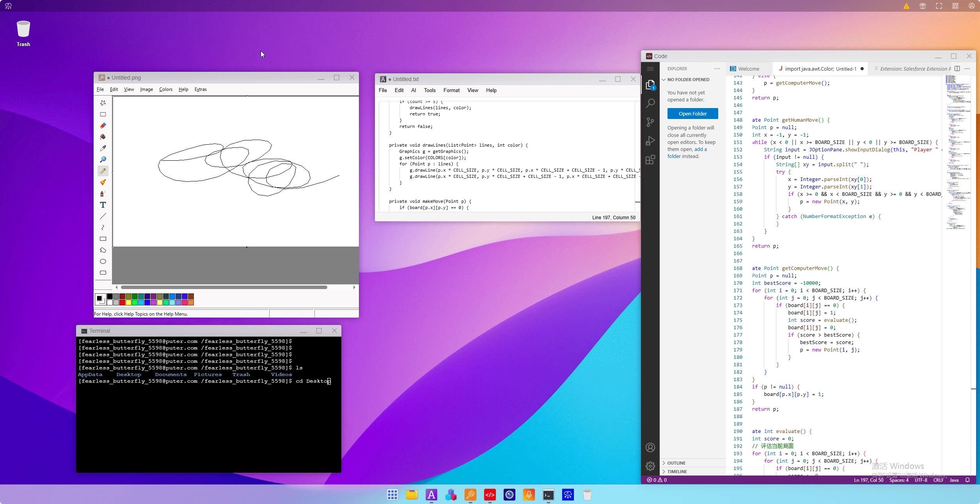Expand the TIMELINE section
Image resolution: width=980 pixels, height=504 pixels.
coord(677,472)
